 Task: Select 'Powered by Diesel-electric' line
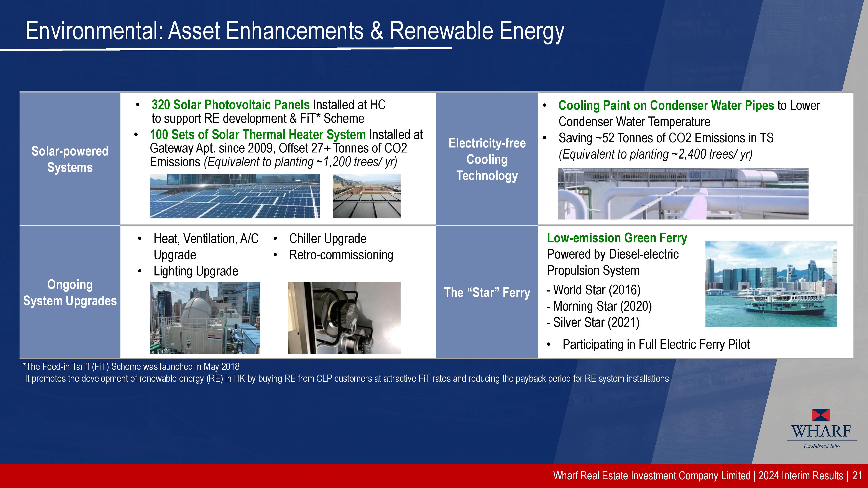click(613, 254)
